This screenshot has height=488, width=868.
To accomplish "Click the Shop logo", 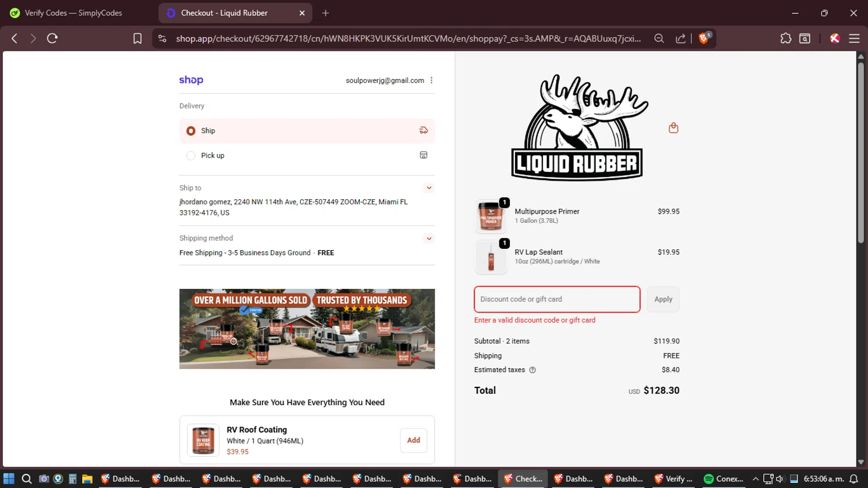I will (x=191, y=80).
